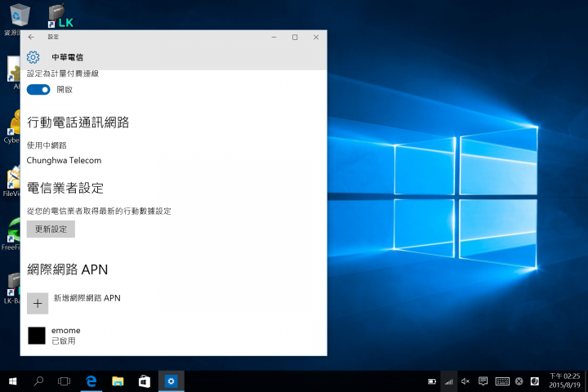Minimize the Settings window

click(274, 37)
